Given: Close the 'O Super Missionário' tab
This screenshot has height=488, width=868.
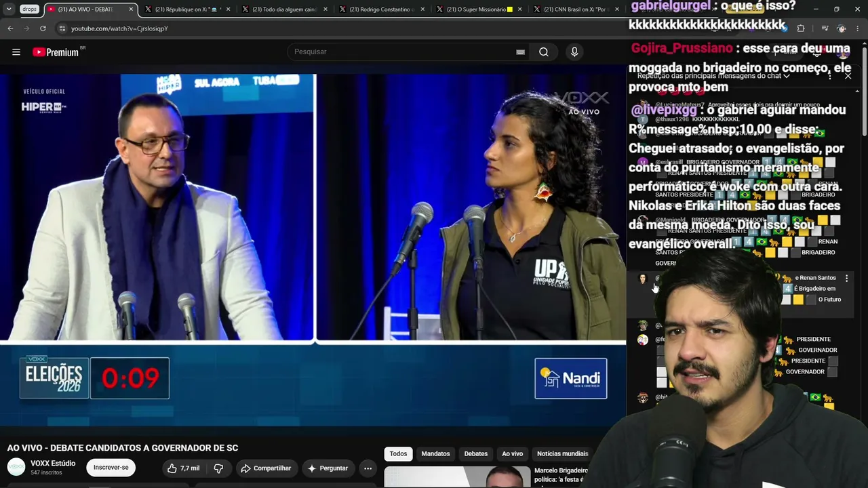Looking at the screenshot, I should click(521, 9).
